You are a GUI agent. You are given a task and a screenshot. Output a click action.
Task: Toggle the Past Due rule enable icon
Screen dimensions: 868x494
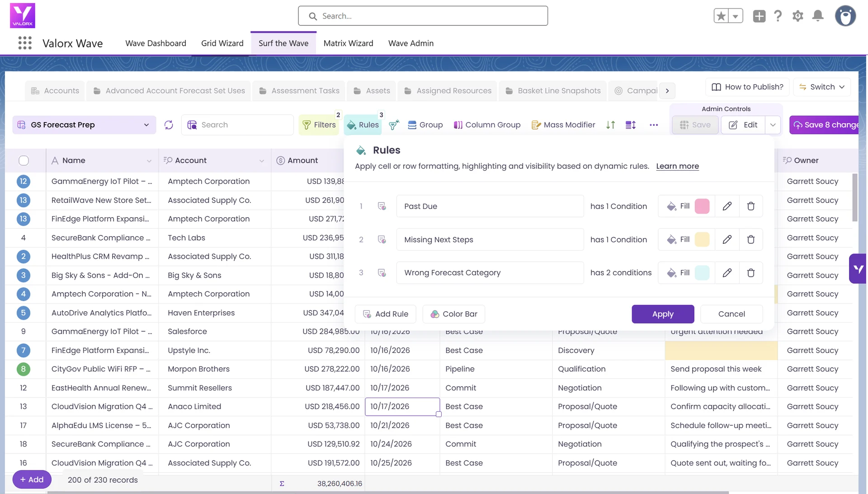pos(382,206)
